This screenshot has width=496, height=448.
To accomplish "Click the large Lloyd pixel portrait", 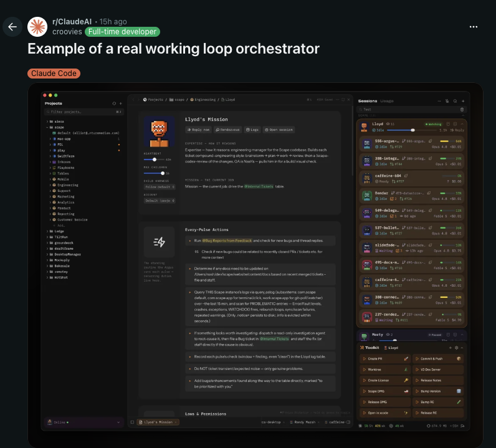I will 159,131.
